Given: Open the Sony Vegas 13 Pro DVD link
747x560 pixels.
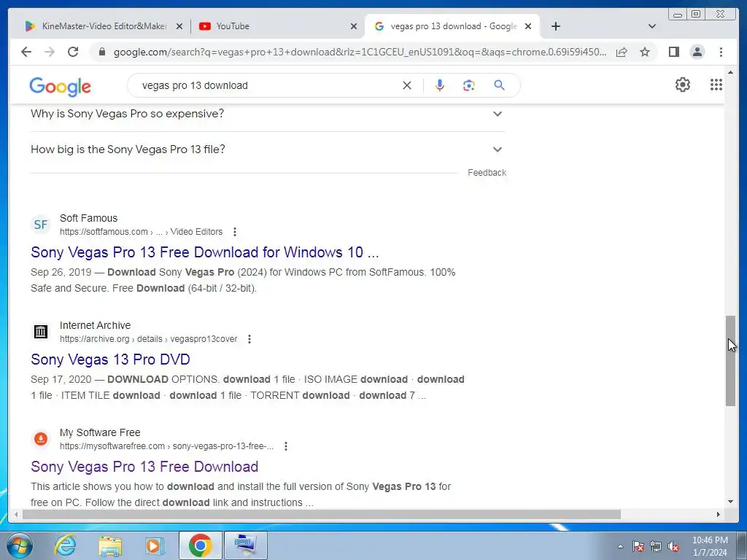Looking at the screenshot, I should point(111,359).
